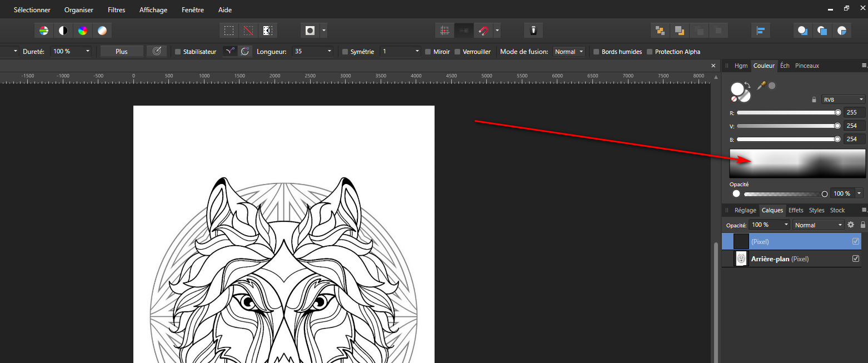Swap primary and secondary colors arrow
This screenshot has width=868, height=363.
point(748,86)
